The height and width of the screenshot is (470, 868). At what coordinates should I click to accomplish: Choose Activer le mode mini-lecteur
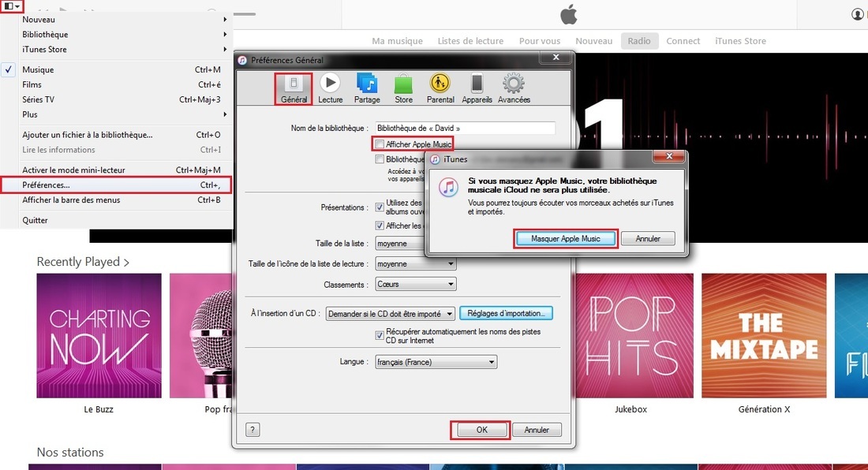[116, 170]
